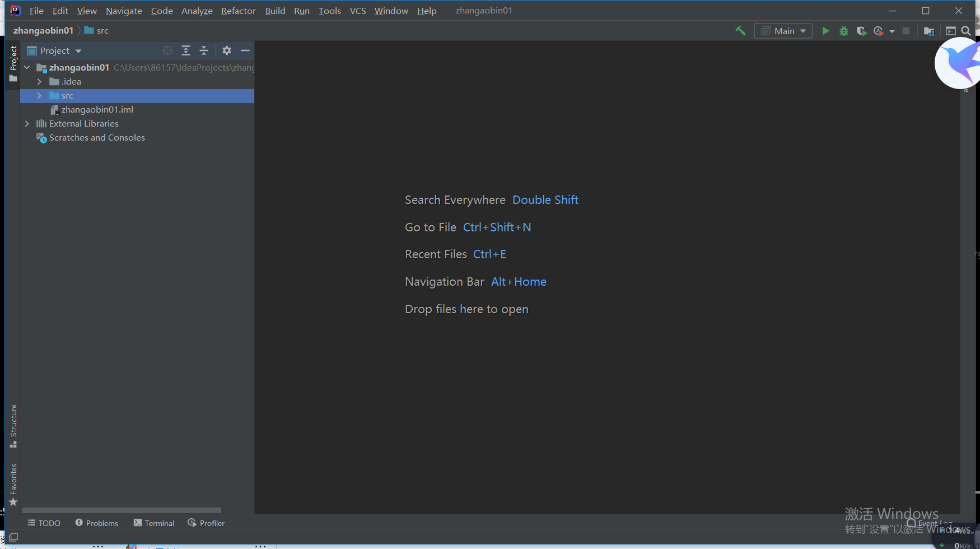Open the Analyze menu

pyautogui.click(x=197, y=11)
